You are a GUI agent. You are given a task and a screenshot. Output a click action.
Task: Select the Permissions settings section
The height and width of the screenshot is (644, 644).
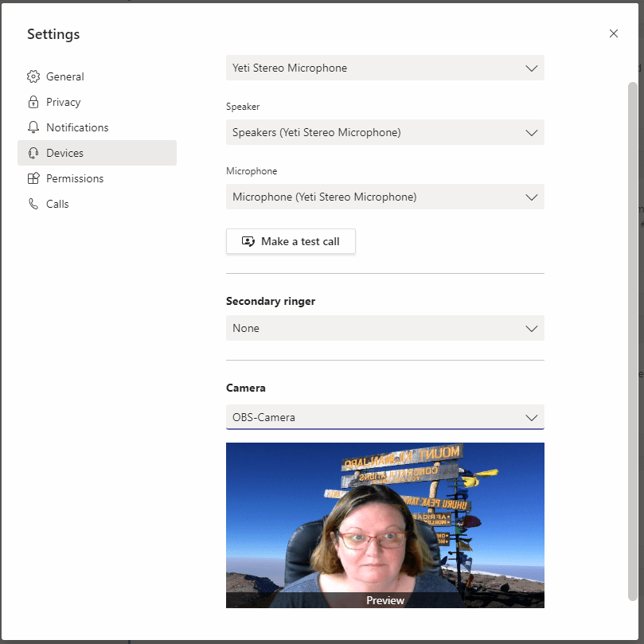[75, 178]
